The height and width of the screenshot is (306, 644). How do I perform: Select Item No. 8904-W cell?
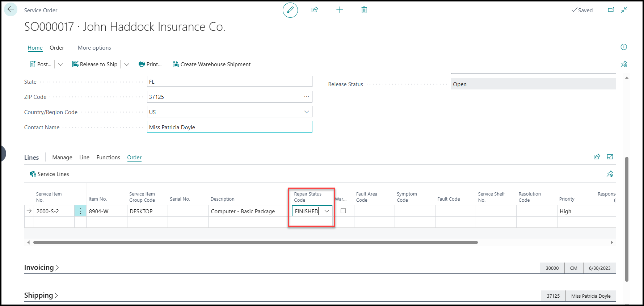tap(107, 211)
